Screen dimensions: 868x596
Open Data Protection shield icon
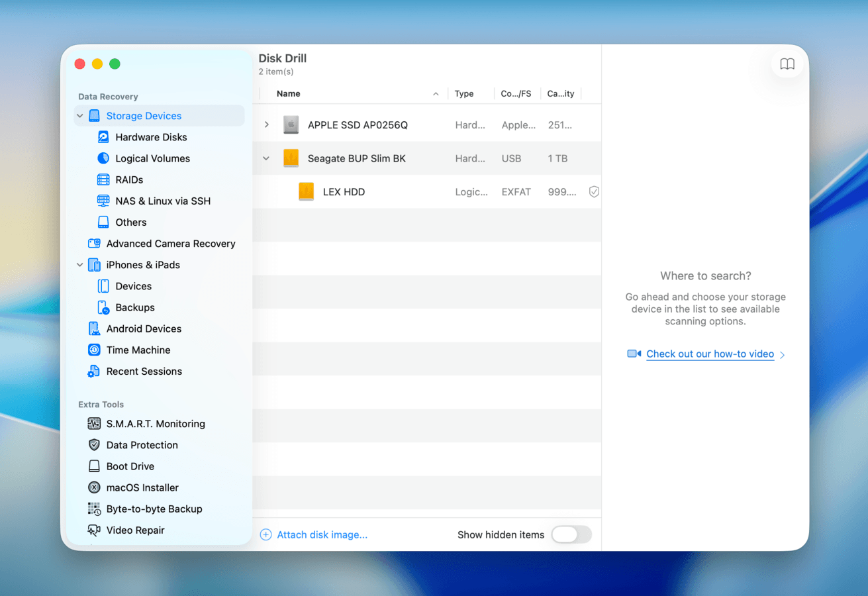click(94, 445)
